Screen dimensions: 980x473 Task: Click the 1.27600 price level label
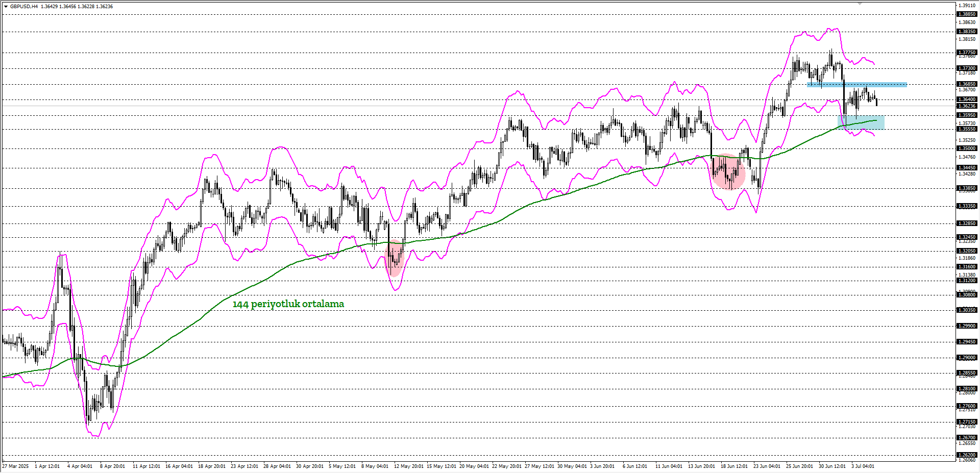coord(967,406)
